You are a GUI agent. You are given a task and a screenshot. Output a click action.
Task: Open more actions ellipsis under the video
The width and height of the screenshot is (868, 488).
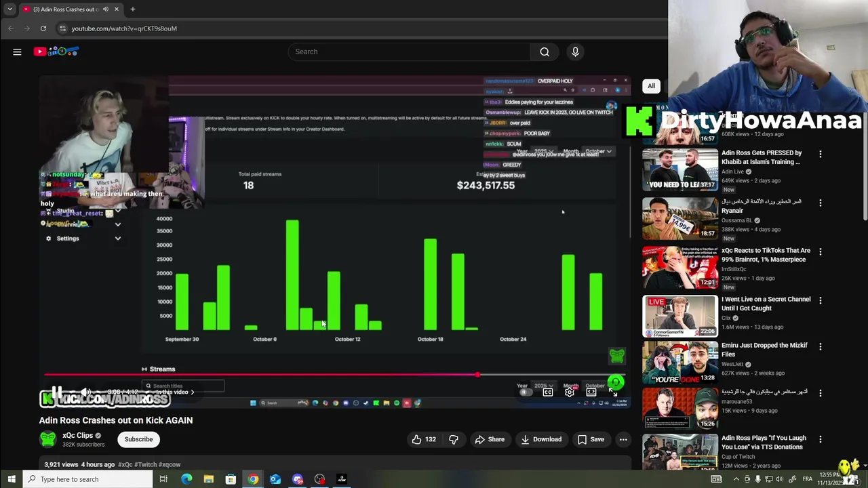[623, 439]
